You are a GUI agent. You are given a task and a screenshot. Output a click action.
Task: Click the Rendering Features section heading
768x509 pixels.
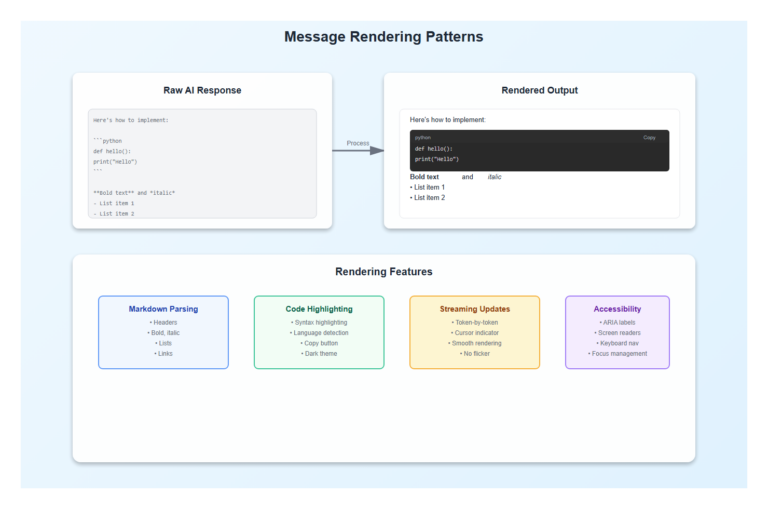[383, 271]
